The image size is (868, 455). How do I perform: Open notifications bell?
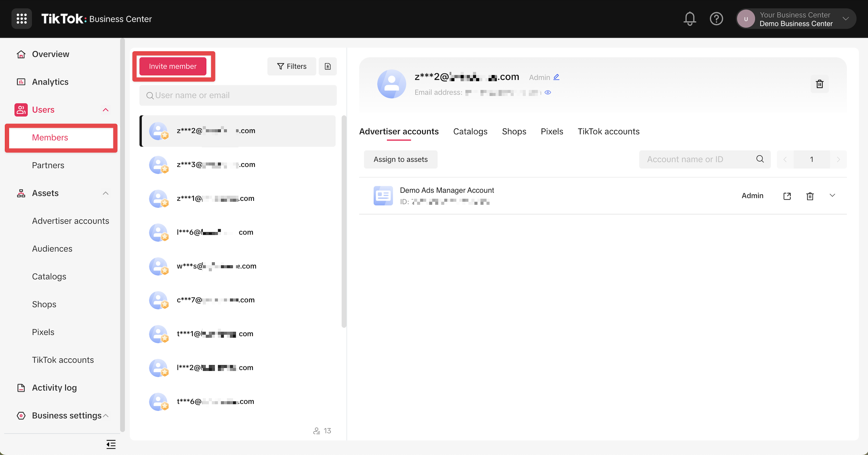coord(689,19)
